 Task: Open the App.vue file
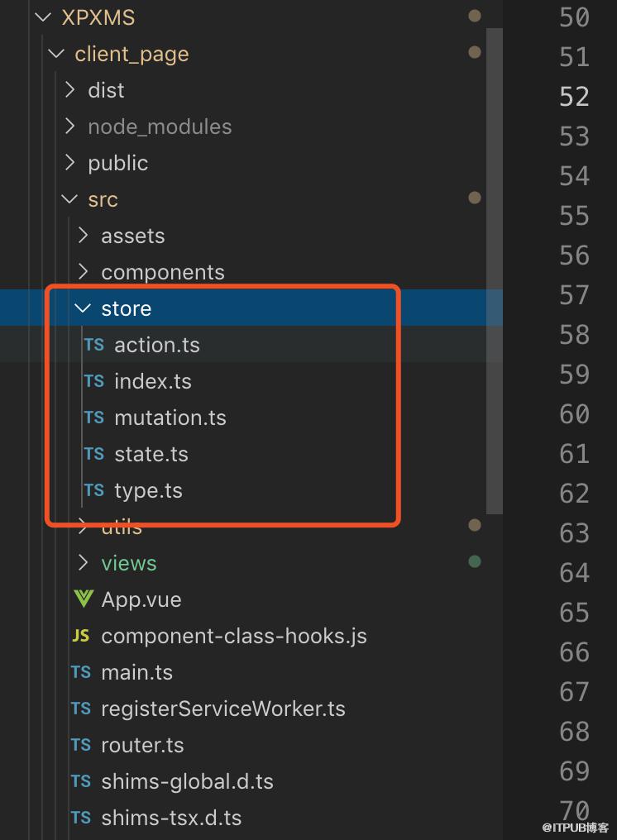(x=141, y=599)
